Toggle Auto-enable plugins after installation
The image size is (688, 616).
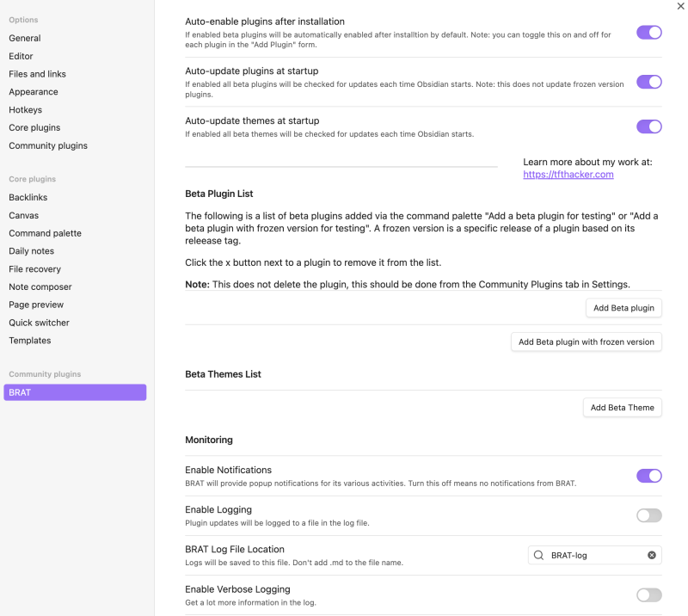coord(649,32)
